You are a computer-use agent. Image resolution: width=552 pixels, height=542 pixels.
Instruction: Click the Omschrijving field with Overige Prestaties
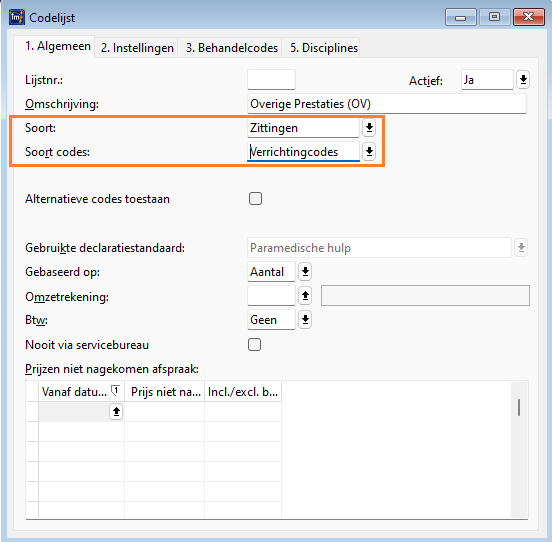(x=387, y=103)
